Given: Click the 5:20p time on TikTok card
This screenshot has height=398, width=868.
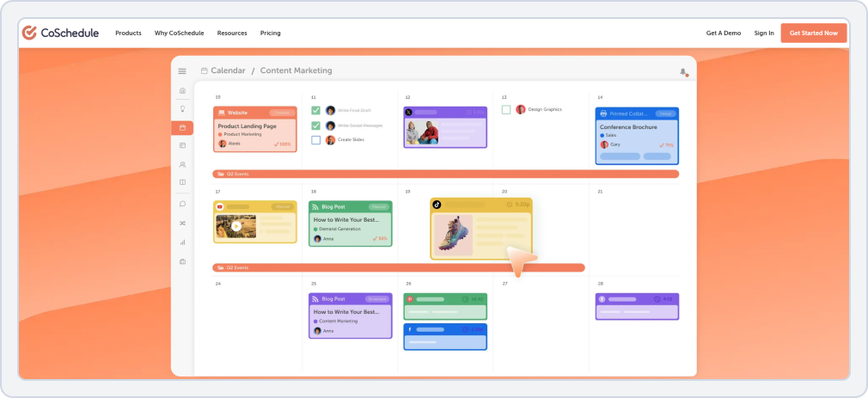Looking at the screenshot, I should pos(518,205).
